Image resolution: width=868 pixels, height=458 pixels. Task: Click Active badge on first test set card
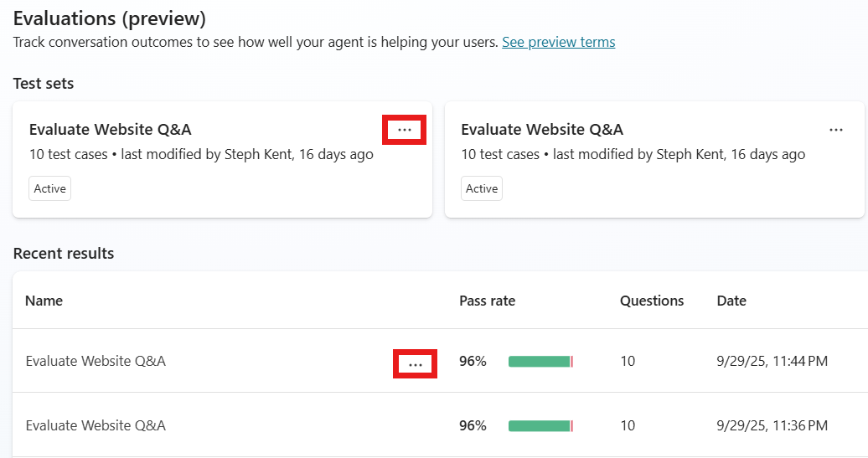pos(50,188)
